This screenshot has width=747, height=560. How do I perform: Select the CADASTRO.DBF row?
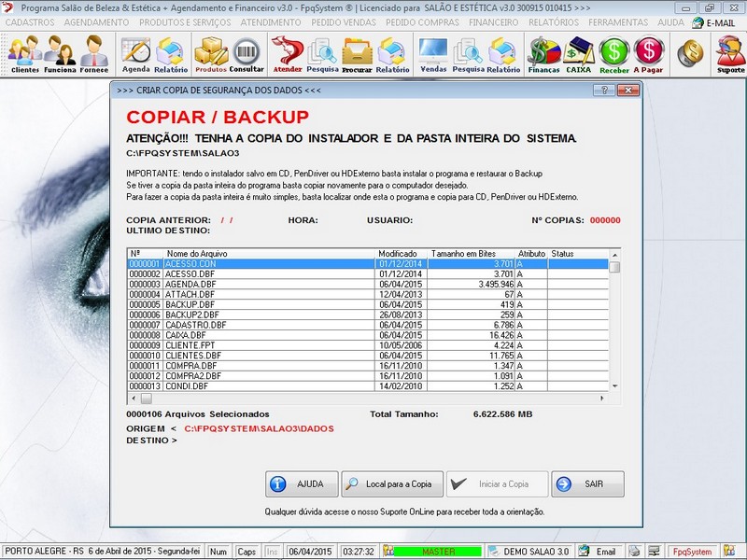(368, 325)
